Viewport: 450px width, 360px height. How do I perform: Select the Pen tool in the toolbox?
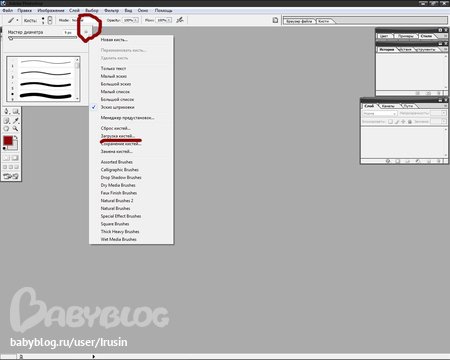[x=6, y=111]
